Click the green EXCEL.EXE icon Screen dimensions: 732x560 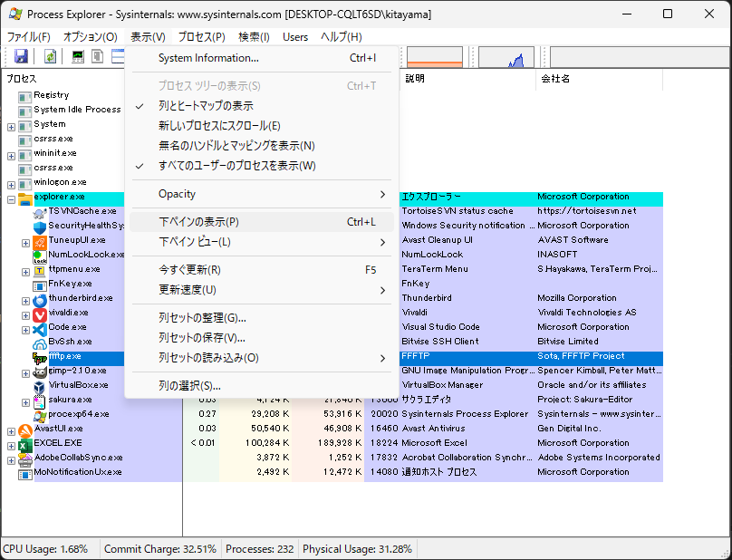[x=25, y=445]
